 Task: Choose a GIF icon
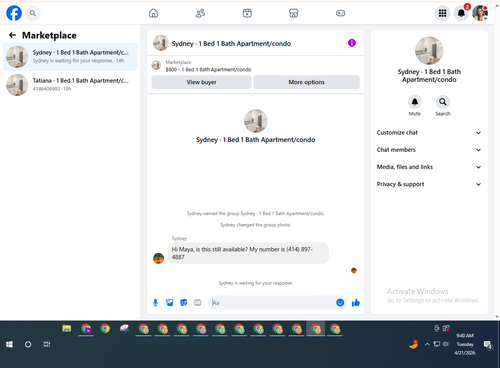pos(198,303)
